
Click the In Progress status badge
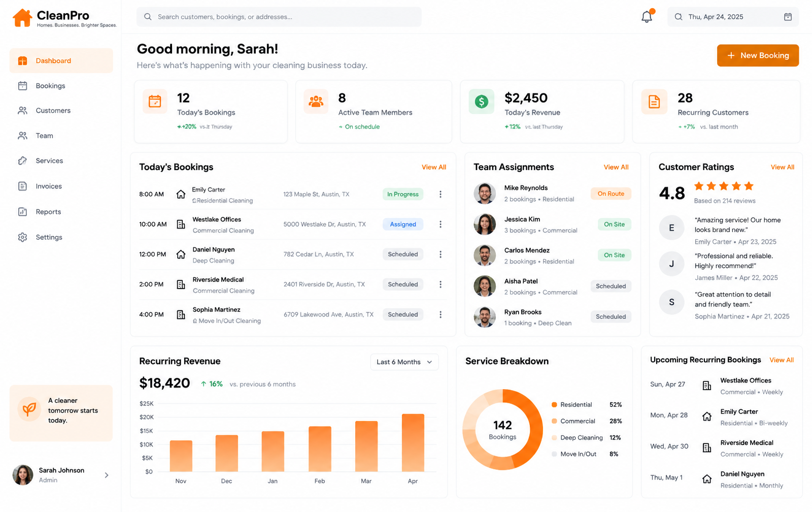[x=403, y=194]
